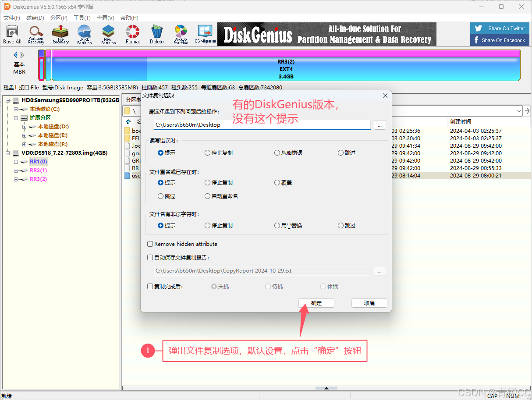This screenshot has height=401, width=532.
Task: Expand the 本地磁盘(E:) node
Action: coord(25,135)
